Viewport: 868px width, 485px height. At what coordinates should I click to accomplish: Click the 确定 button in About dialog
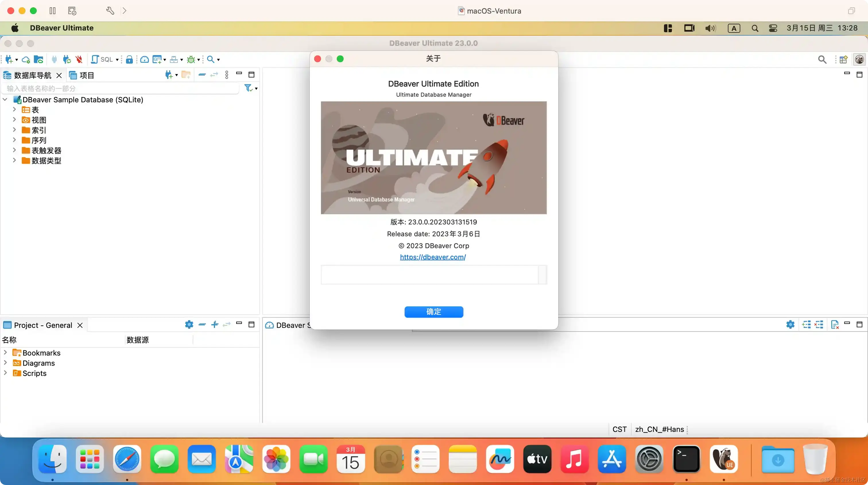pos(434,312)
